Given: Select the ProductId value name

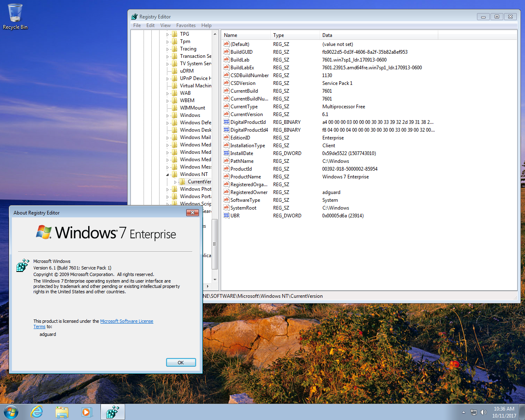Looking at the screenshot, I should [241, 169].
